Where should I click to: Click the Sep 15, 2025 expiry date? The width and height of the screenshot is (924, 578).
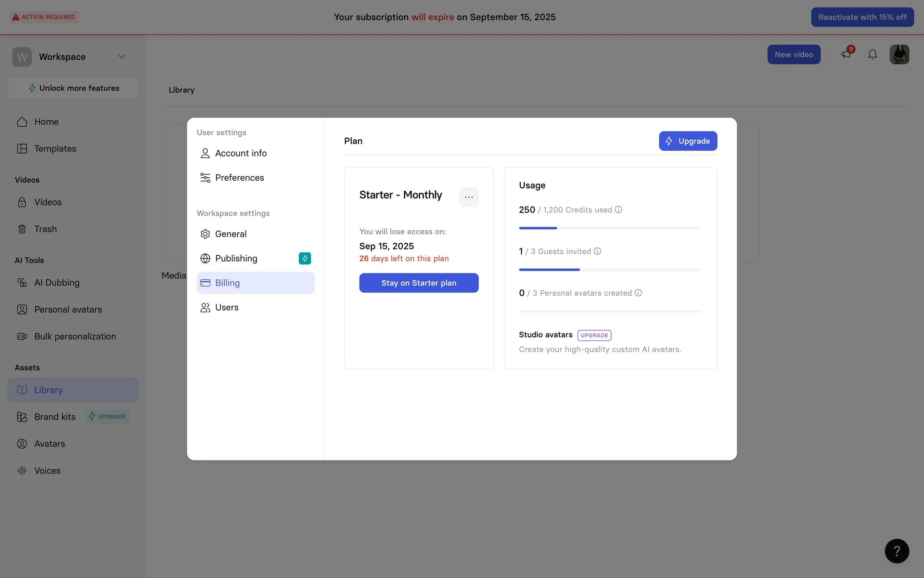tap(386, 246)
